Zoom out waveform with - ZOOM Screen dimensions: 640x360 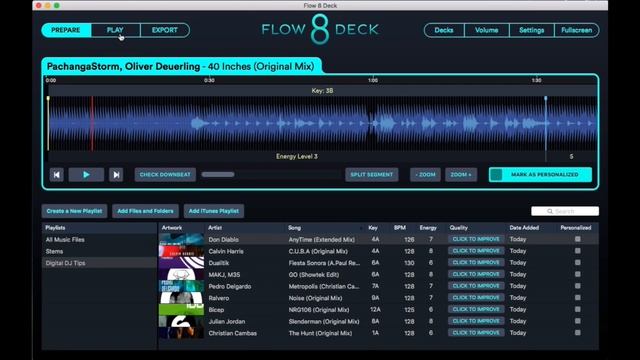(425, 175)
